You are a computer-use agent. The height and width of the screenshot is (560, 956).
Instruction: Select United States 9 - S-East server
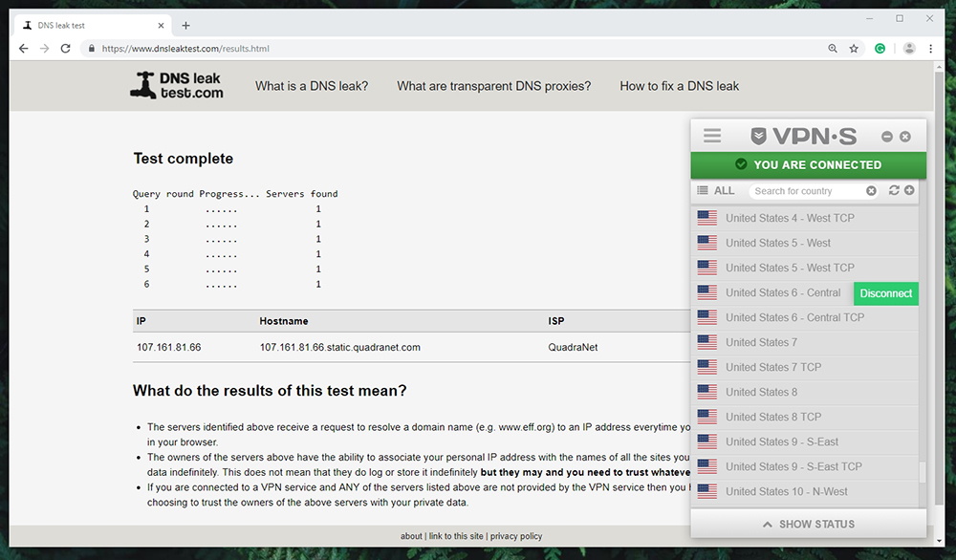click(x=806, y=442)
